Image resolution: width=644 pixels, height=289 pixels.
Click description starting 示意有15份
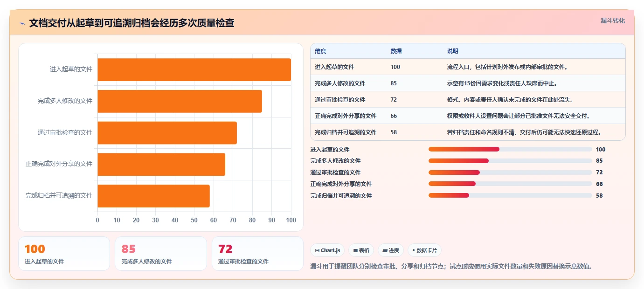(502, 83)
